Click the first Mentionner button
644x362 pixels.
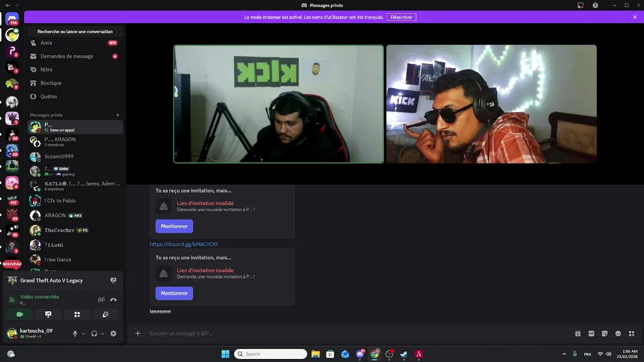[174, 226]
